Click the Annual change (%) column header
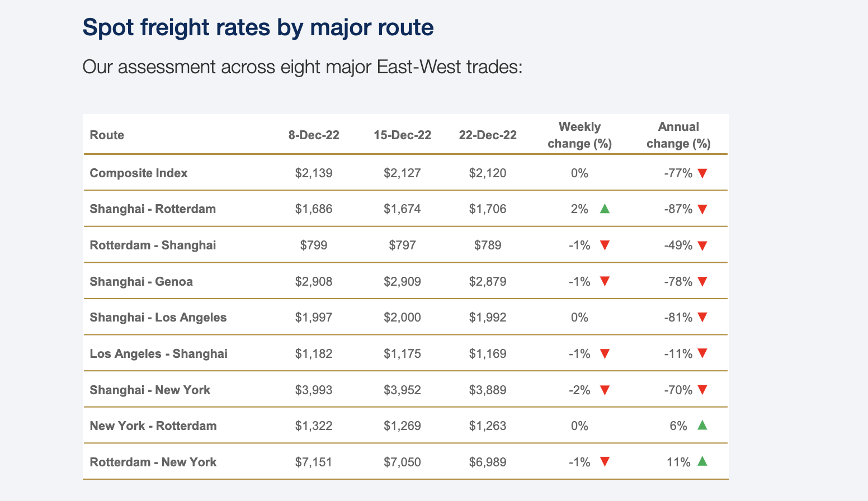 coord(678,135)
